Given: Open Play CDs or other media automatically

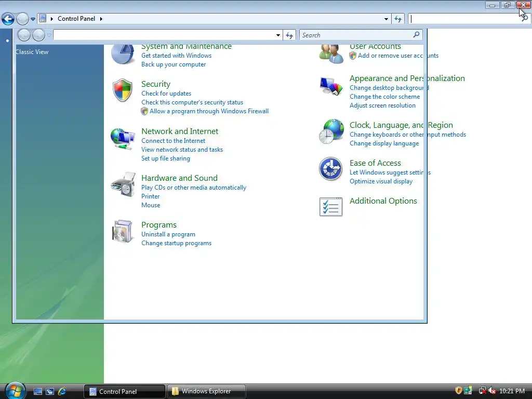Looking at the screenshot, I should pyautogui.click(x=194, y=187).
